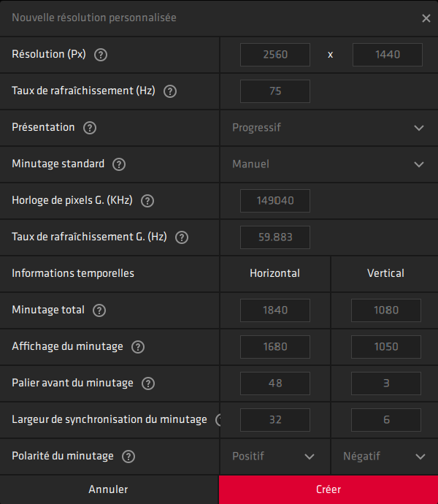This screenshot has height=504, width=438.
Task: Close the Nouvelle résolution personnalisée dialog
Action: (426, 18)
